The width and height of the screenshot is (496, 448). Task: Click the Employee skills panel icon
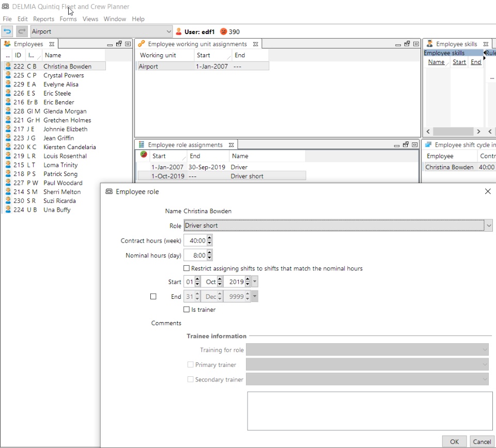(x=429, y=43)
